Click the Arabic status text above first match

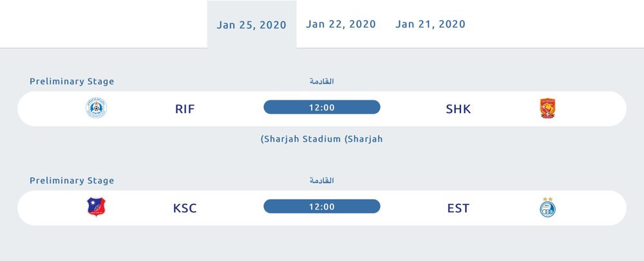(321, 81)
